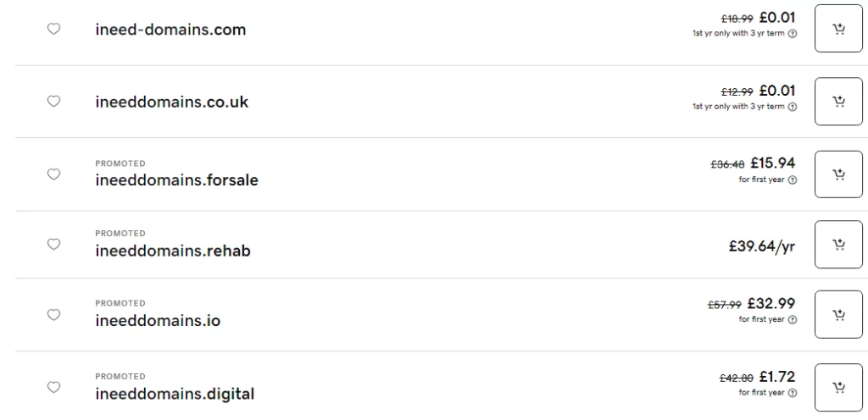The image size is (868, 420).
Task: Add ineed-domains.com to the cart
Action: [838, 30]
